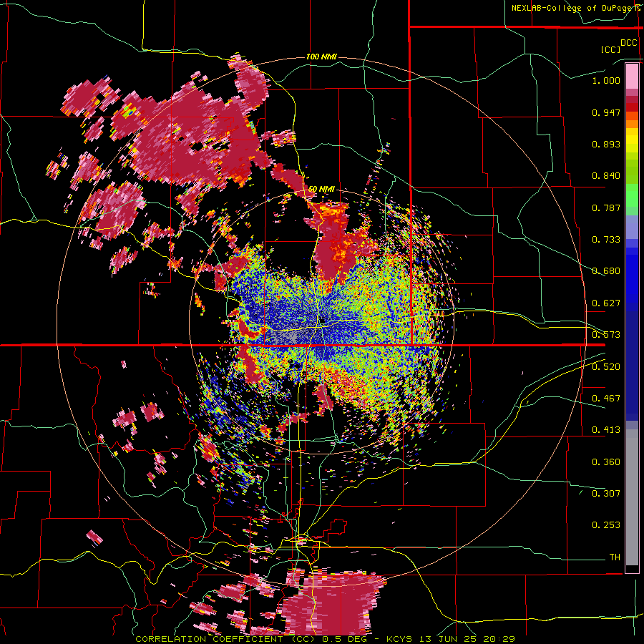Click the KCYS station identifier in caption
The image size is (644, 644).
[x=401, y=639]
